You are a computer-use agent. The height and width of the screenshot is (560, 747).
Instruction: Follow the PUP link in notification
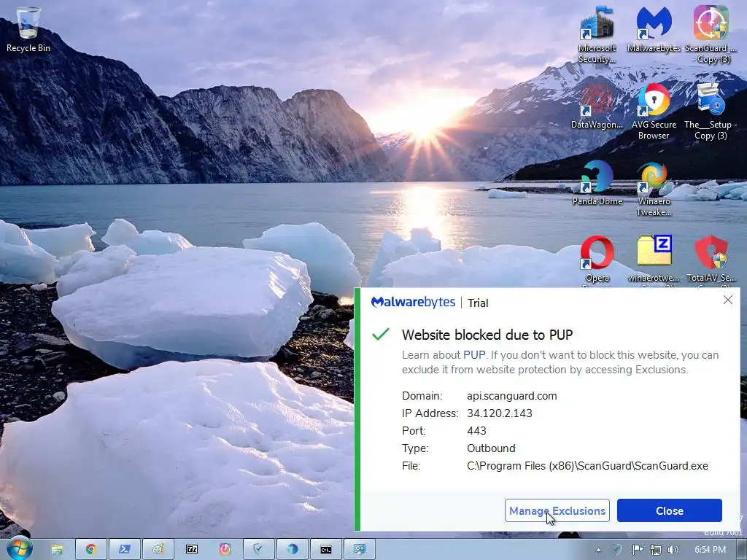tap(474, 355)
